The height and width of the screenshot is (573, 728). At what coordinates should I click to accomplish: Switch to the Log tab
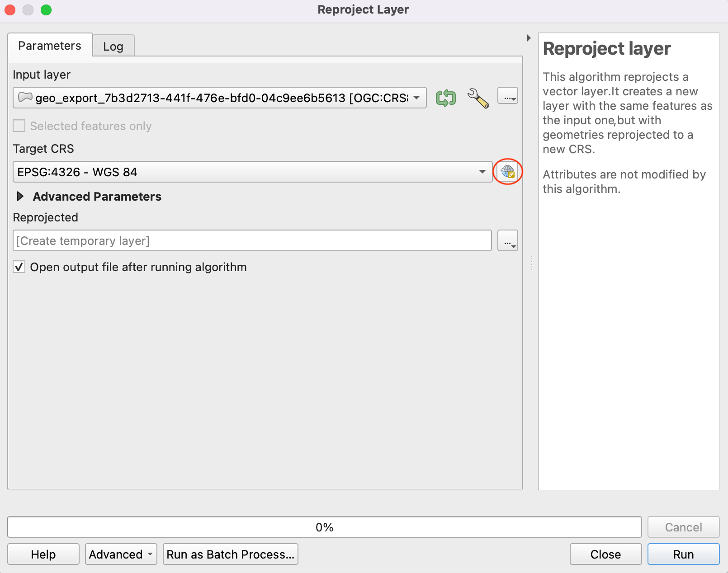coord(113,47)
